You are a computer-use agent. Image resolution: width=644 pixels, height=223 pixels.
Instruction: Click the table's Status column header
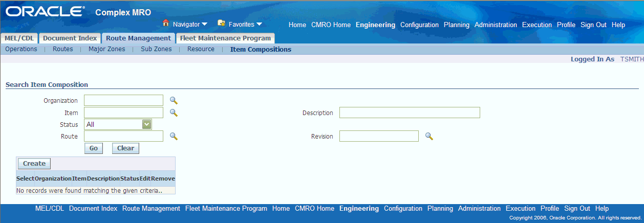tap(130, 179)
